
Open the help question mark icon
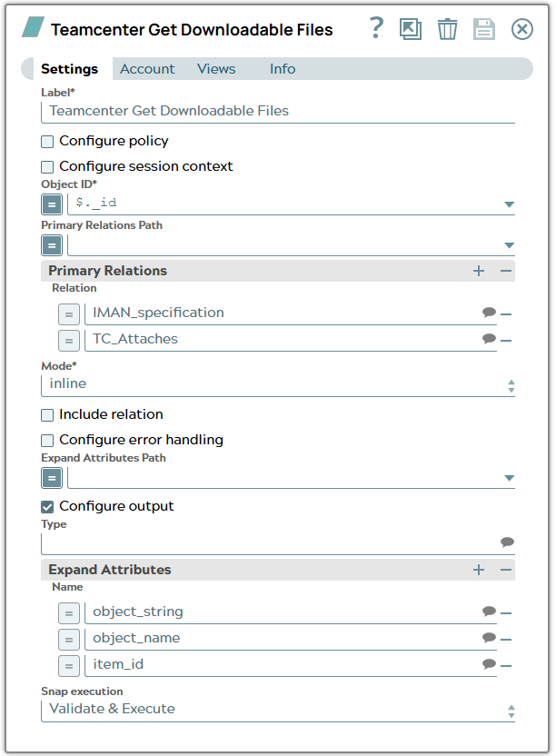click(377, 28)
